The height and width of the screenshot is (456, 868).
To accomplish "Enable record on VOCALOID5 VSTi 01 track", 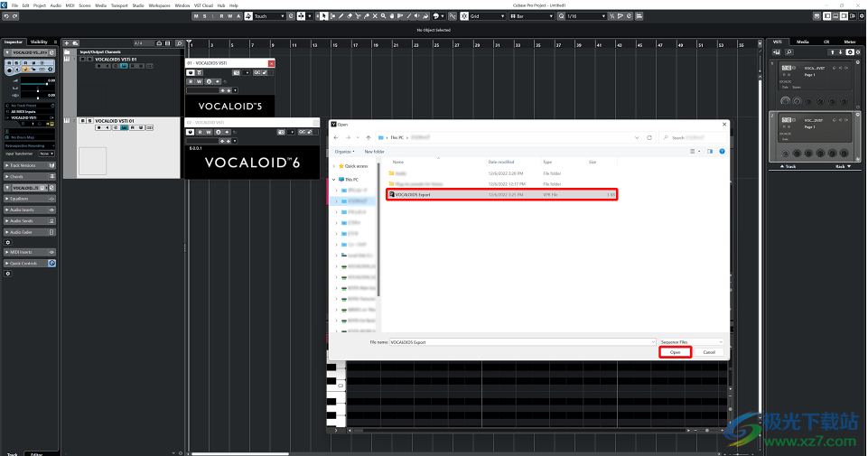I will 99,66.
